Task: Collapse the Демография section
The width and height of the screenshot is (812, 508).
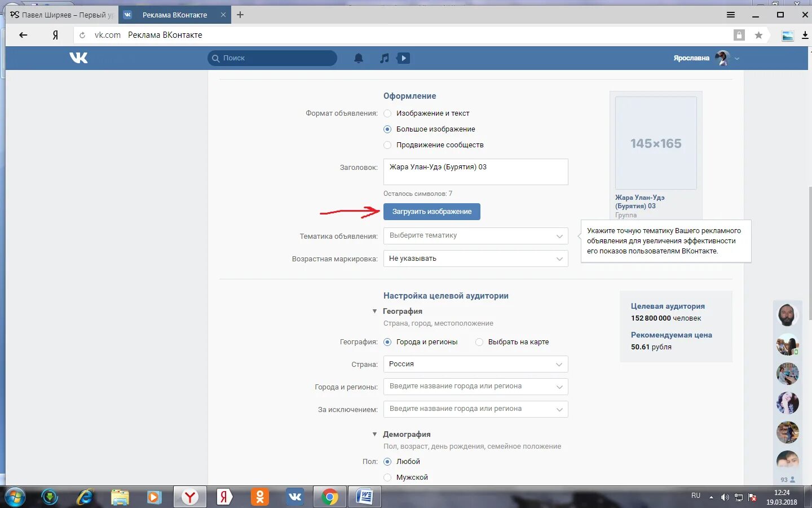Action: coord(374,434)
